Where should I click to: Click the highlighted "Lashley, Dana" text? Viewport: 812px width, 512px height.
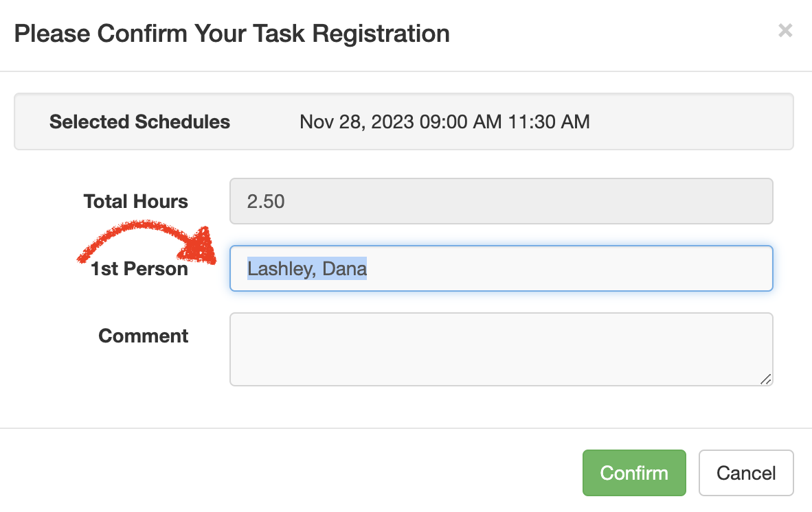[x=307, y=268]
